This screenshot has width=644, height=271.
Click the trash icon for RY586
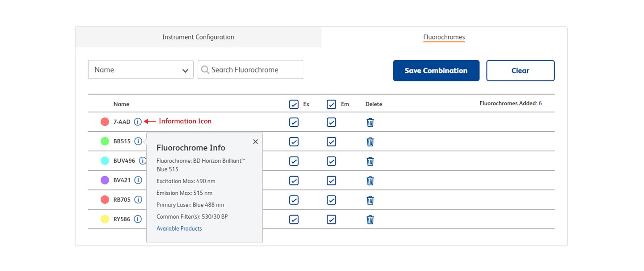click(x=370, y=219)
